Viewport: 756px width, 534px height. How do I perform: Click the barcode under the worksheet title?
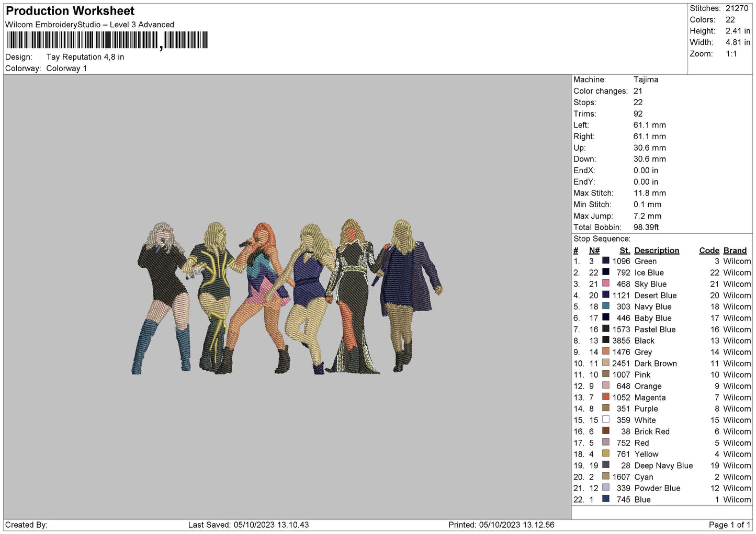(107, 40)
